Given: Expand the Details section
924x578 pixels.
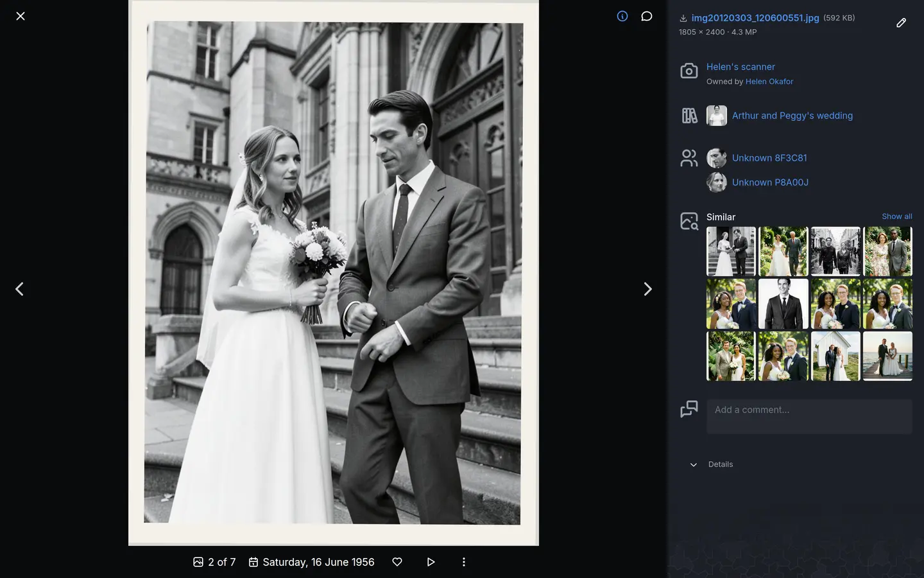Looking at the screenshot, I should [x=712, y=464].
